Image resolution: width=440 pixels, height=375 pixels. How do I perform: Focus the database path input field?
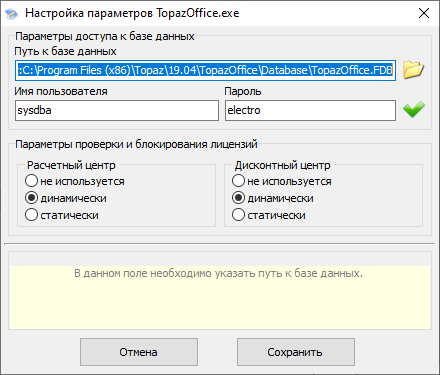pyautogui.click(x=205, y=70)
